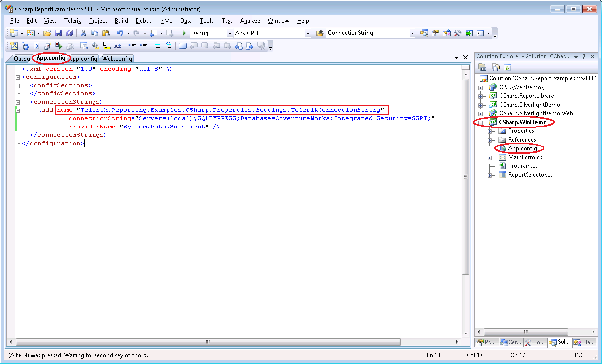Close the Solution Explorer panel

click(x=592, y=56)
